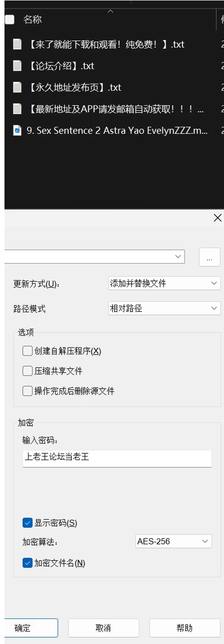224x644 pixels.
Task: Disable 加密文件名 checkbox
Action: pos(28,563)
